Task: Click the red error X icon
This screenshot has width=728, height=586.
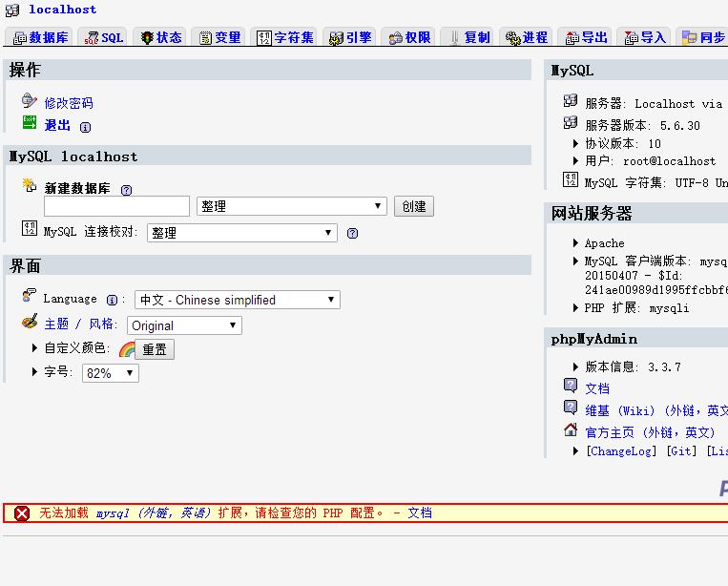Action: (x=22, y=513)
